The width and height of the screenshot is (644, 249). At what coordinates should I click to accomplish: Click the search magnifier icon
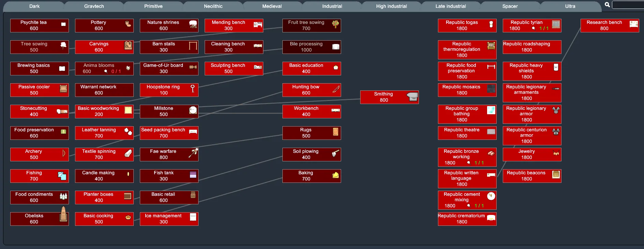pyautogui.click(x=607, y=5)
